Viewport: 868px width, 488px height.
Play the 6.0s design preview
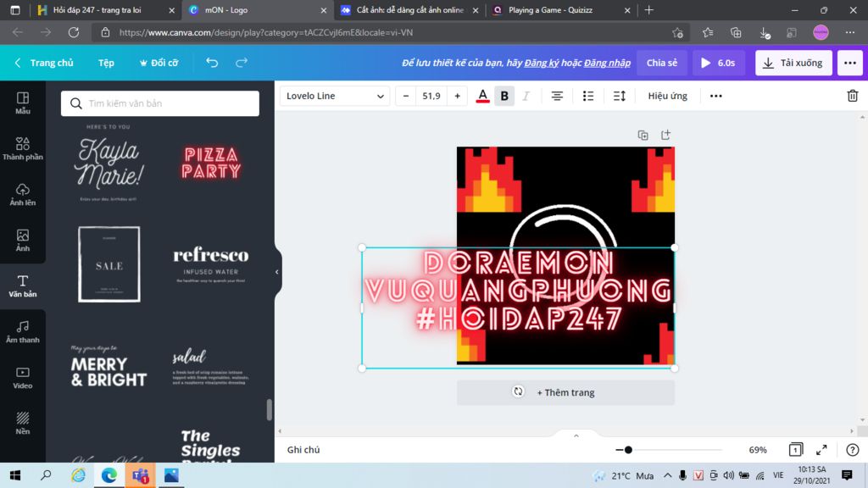[x=719, y=63]
